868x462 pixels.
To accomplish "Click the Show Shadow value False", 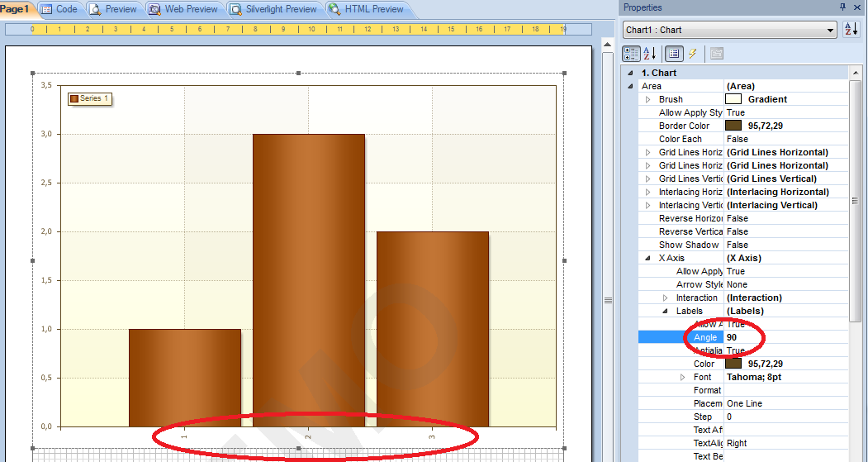I will (x=738, y=245).
